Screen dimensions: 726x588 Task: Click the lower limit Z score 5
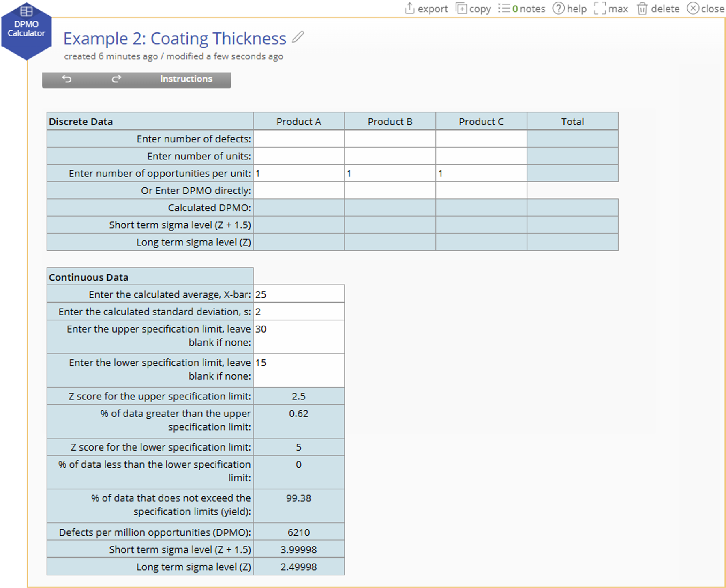pyautogui.click(x=299, y=447)
